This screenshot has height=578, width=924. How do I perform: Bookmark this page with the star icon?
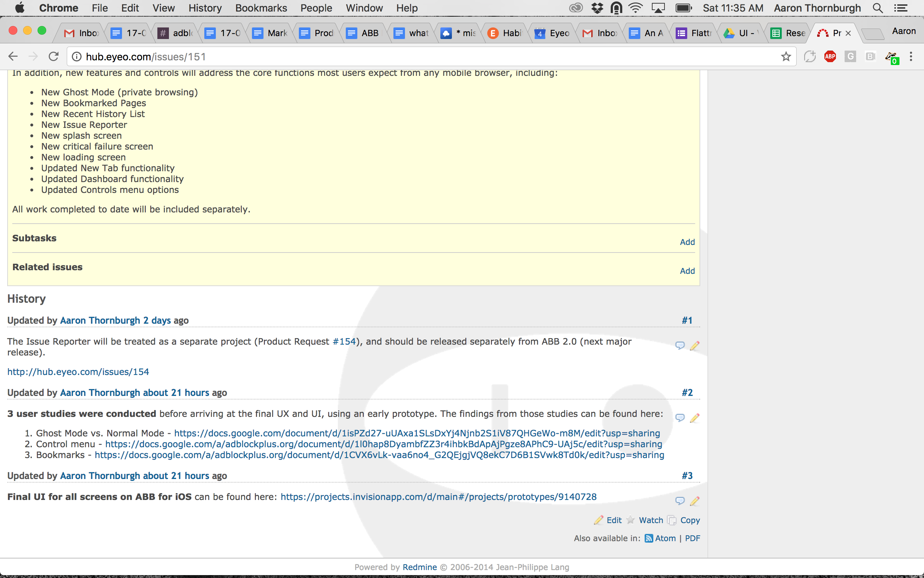click(785, 57)
